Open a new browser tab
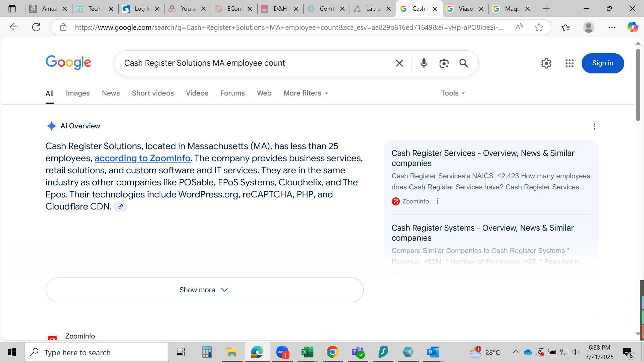 (546, 9)
